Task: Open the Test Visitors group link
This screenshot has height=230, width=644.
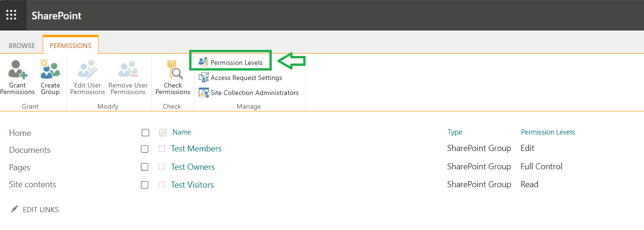Action: tap(192, 185)
